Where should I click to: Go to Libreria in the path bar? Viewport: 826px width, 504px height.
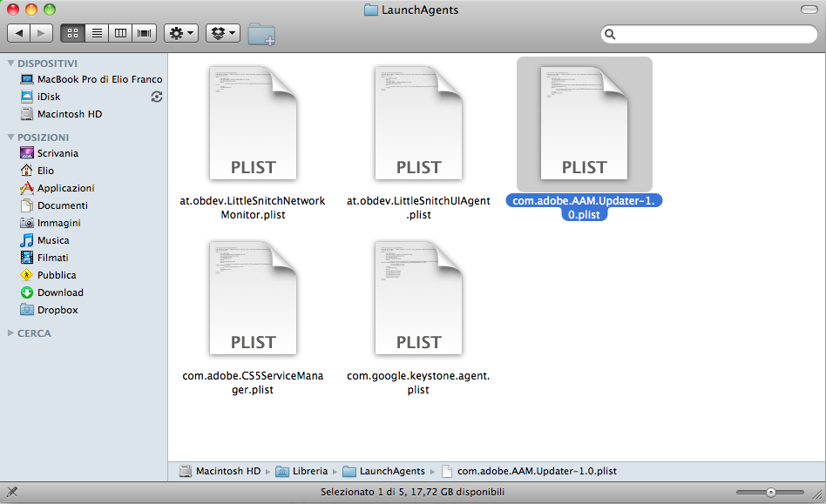[x=310, y=471]
